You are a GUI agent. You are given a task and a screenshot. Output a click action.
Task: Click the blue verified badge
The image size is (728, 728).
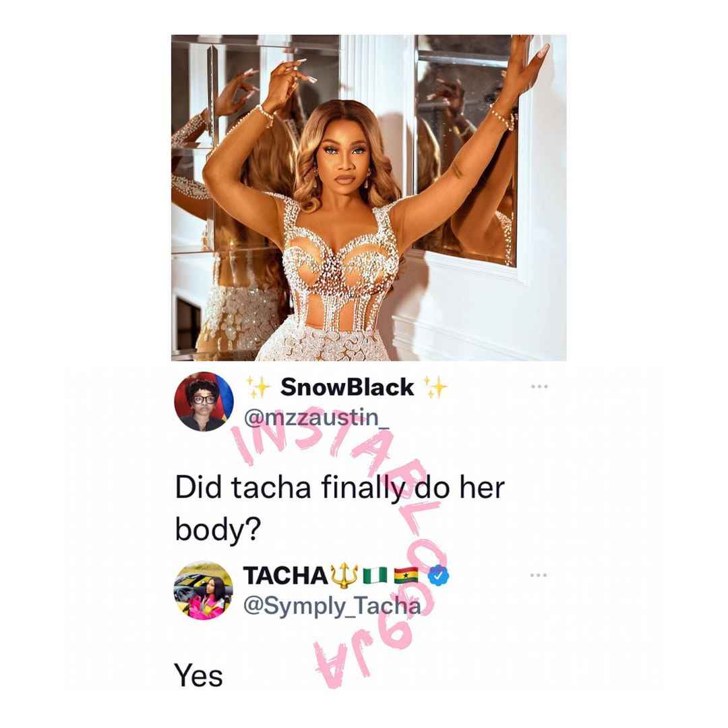(x=438, y=576)
